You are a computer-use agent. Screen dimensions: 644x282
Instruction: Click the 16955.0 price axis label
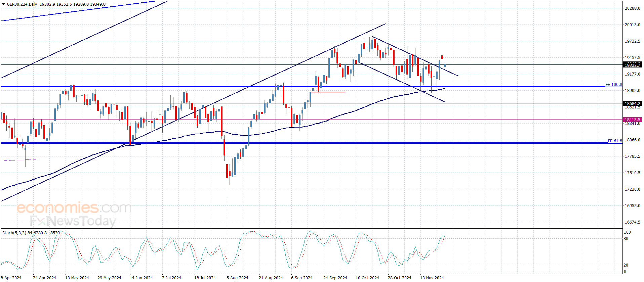tap(632, 206)
